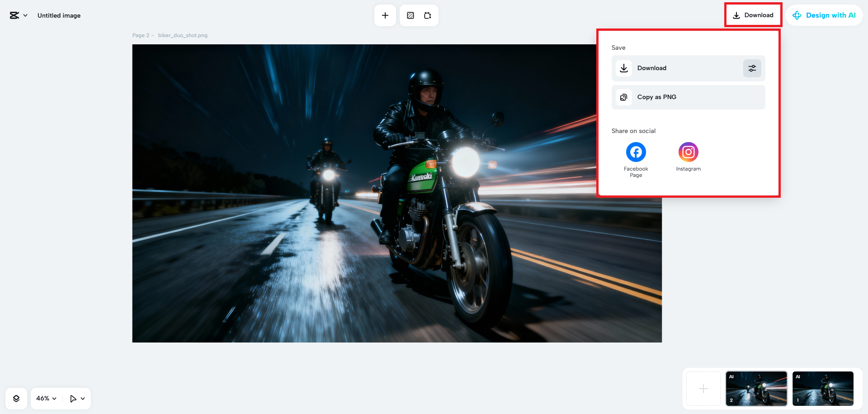The width and height of the screenshot is (868, 414).
Task: Open the layers panel icon
Action: tap(16, 399)
